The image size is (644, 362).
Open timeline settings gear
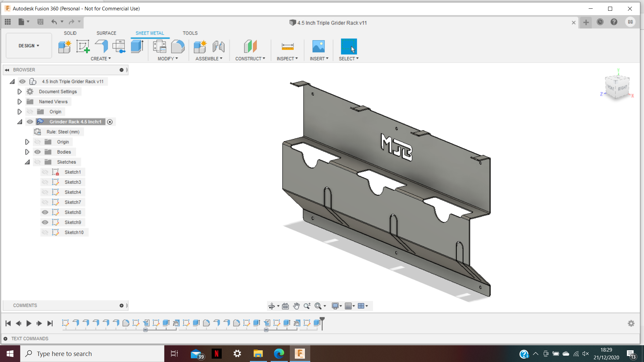(x=631, y=323)
